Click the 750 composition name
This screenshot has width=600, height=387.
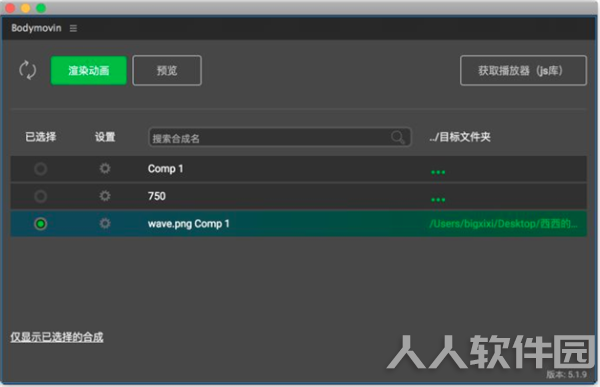click(x=157, y=196)
